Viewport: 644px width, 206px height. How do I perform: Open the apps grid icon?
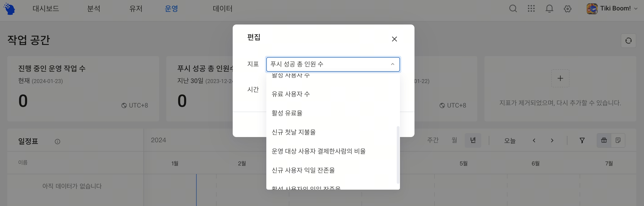(x=531, y=9)
